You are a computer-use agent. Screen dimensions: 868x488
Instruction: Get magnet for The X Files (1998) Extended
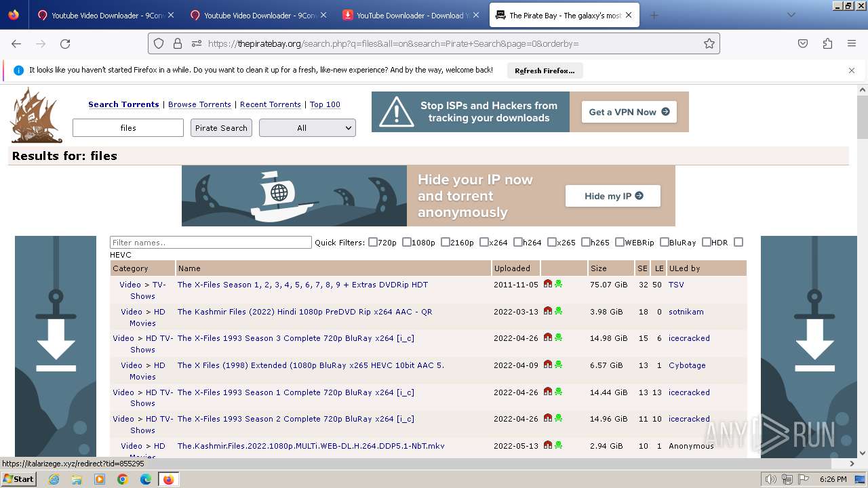(548, 365)
